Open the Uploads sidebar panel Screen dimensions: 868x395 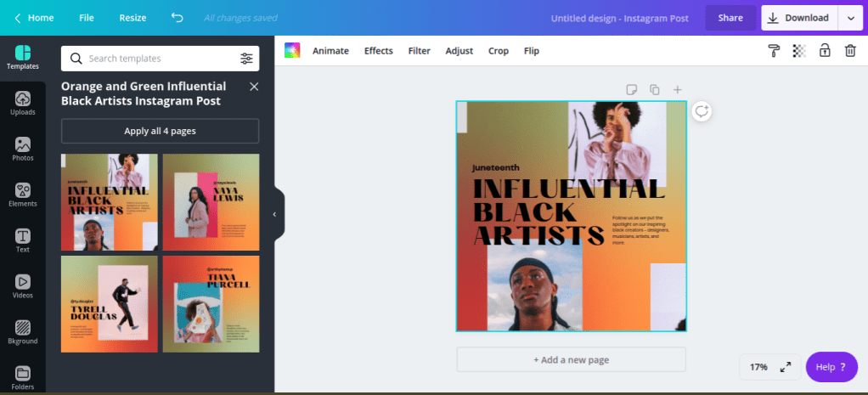[x=23, y=104]
